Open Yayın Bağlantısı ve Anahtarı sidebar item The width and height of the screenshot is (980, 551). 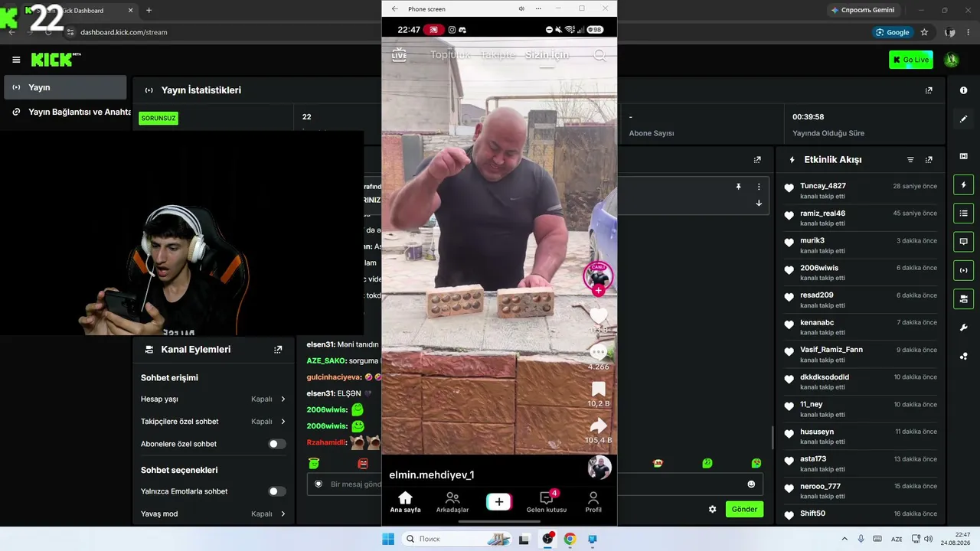67,112
